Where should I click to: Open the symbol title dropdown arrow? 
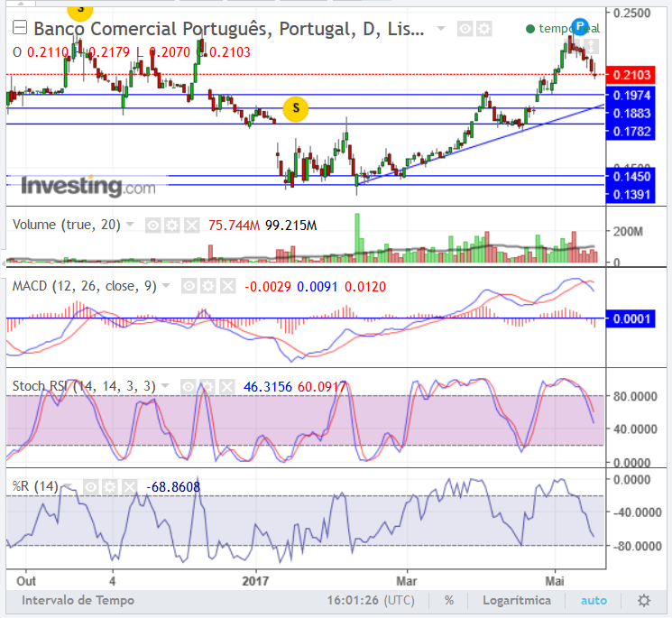click(x=440, y=29)
